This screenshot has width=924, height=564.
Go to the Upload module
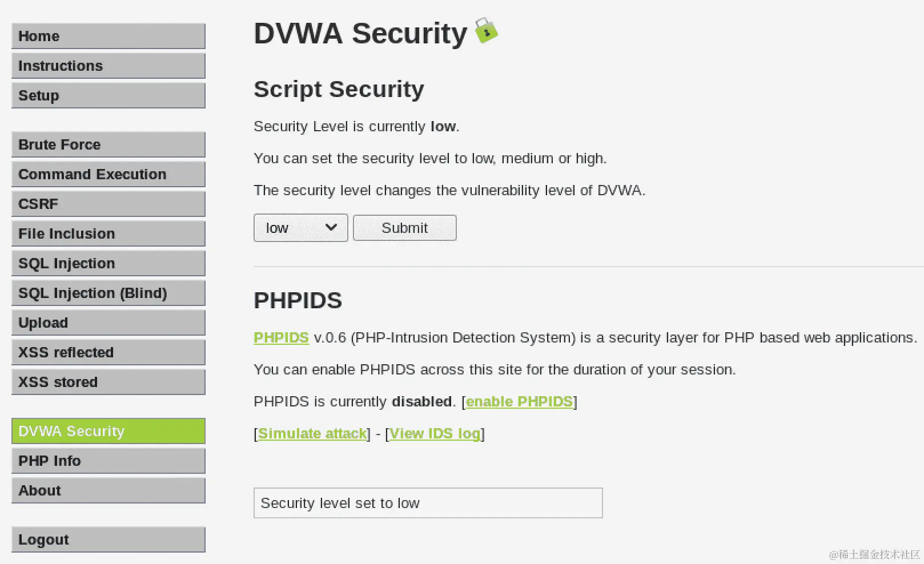point(109,323)
